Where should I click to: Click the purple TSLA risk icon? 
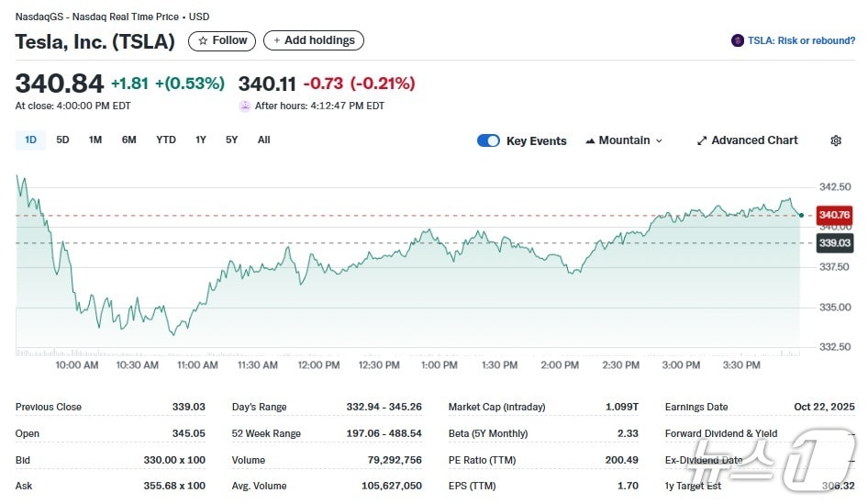(738, 40)
